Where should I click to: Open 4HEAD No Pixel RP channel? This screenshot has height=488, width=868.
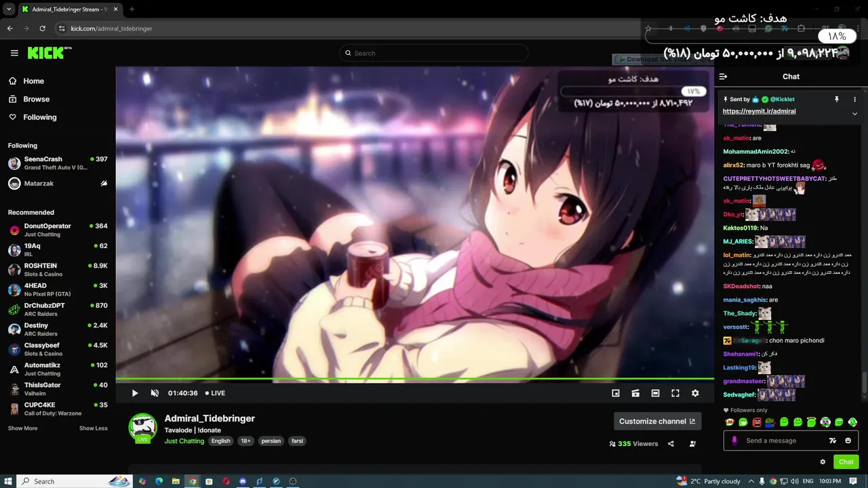pos(58,289)
